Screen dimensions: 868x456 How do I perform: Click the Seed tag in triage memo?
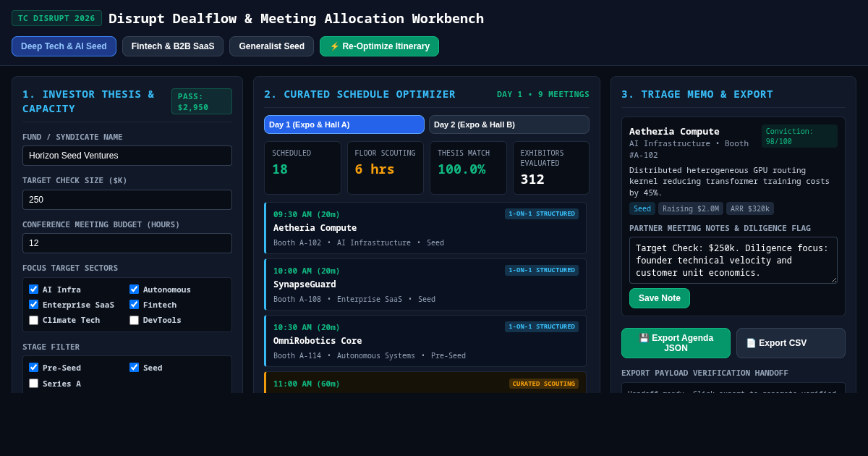pyautogui.click(x=642, y=208)
